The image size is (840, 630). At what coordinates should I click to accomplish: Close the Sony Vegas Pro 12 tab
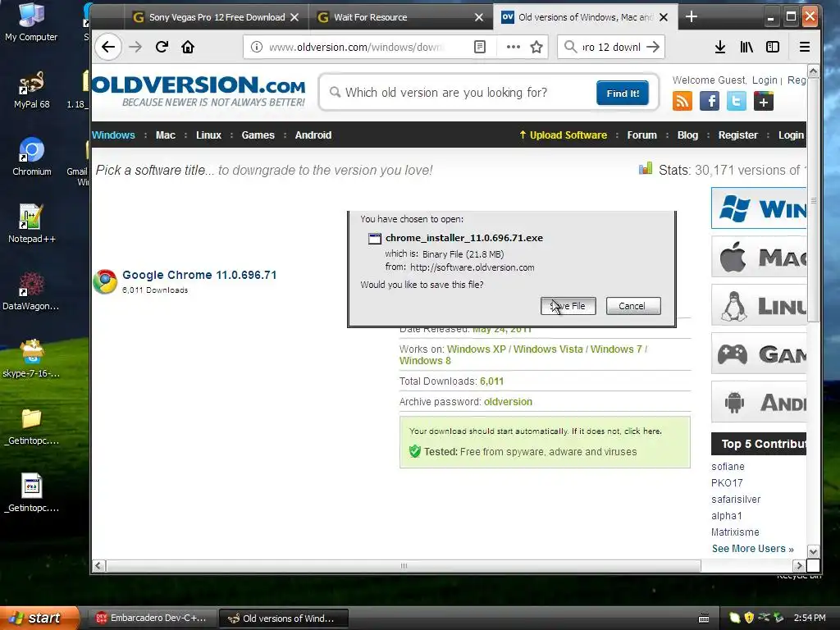pyautogui.click(x=294, y=17)
